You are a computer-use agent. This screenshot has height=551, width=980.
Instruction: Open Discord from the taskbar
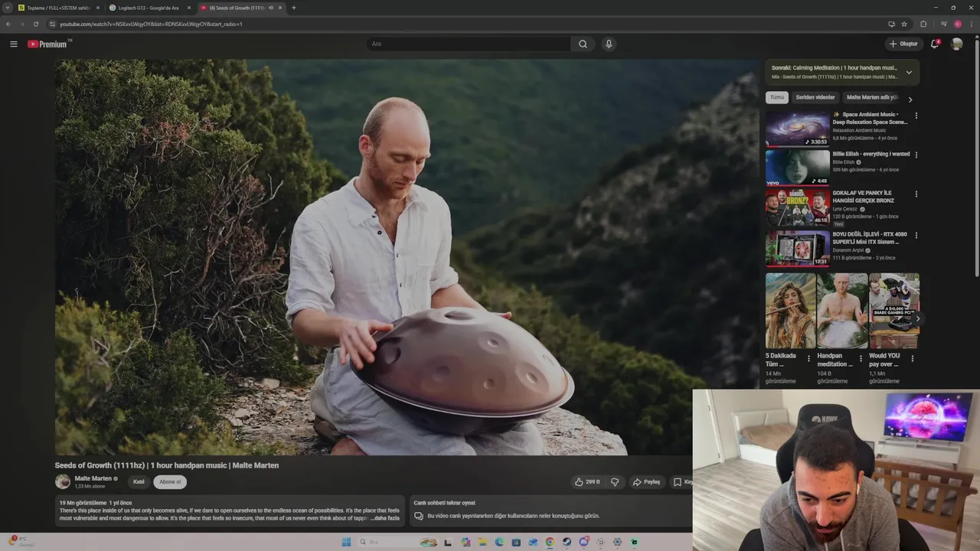584,542
